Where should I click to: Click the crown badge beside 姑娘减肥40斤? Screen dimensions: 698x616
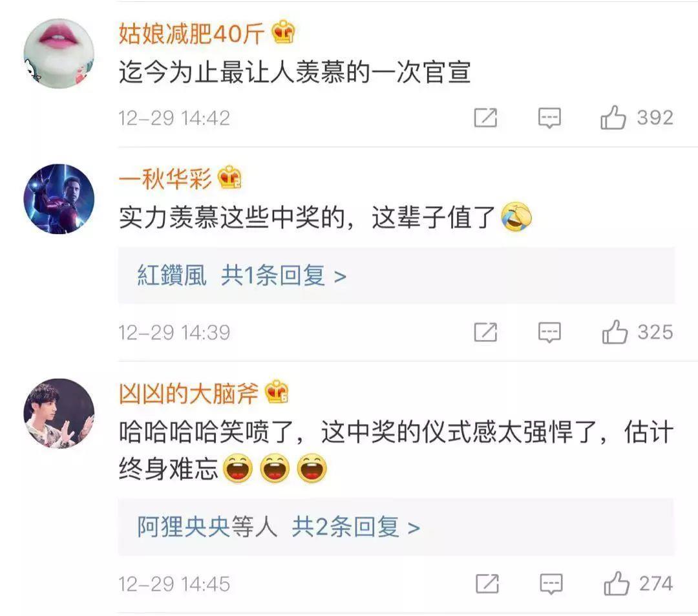click(283, 32)
